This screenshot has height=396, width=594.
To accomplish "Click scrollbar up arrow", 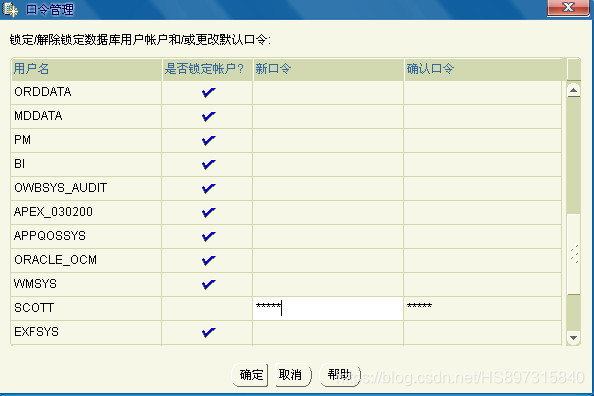I will pyautogui.click(x=574, y=90).
